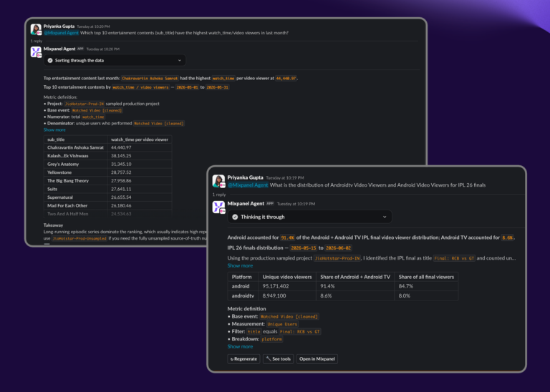This screenshot has width=550, height=392.
Task: Click the Mixpanel Agent name in the IPL finals reply
Action: [246, 204]
